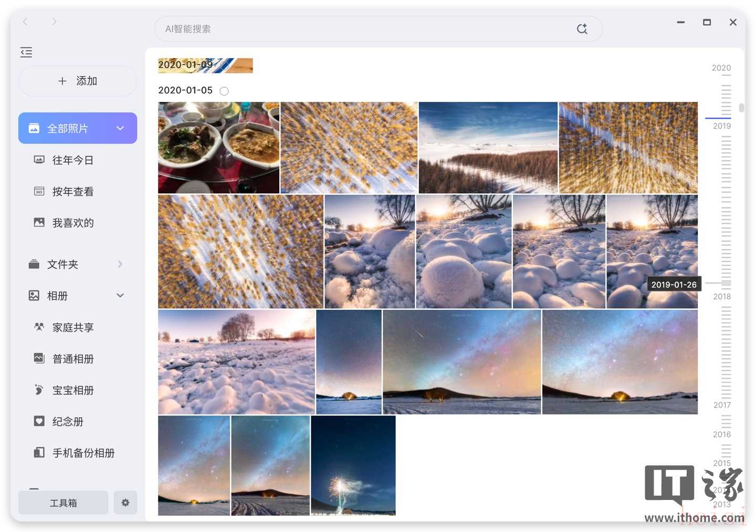Screen dimensions: 756x532
Task: Open 按年查看 calendar view
Action: (72, 192)
